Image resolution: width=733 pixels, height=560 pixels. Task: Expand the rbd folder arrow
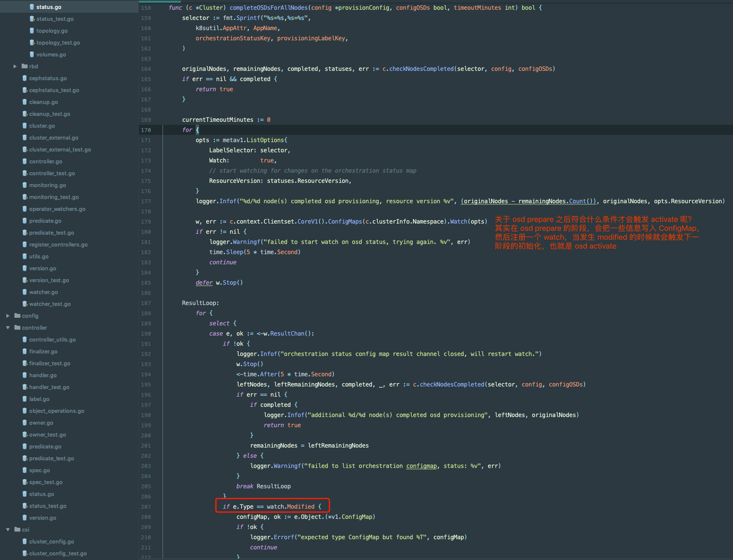[15, 66]
